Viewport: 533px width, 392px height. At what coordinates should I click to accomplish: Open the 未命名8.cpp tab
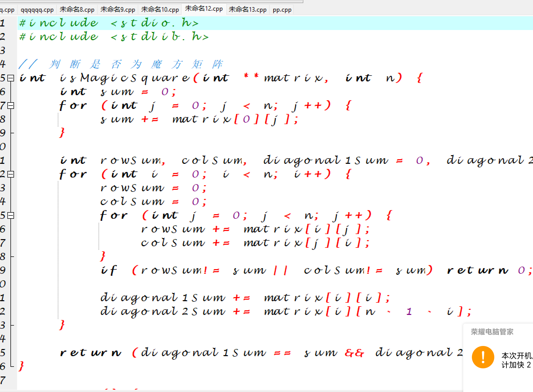pos(77,10)
